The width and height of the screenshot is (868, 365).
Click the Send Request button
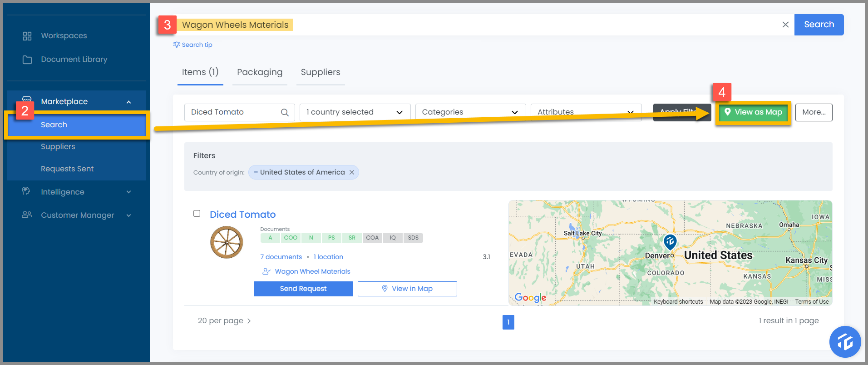(x=303, y=289)
